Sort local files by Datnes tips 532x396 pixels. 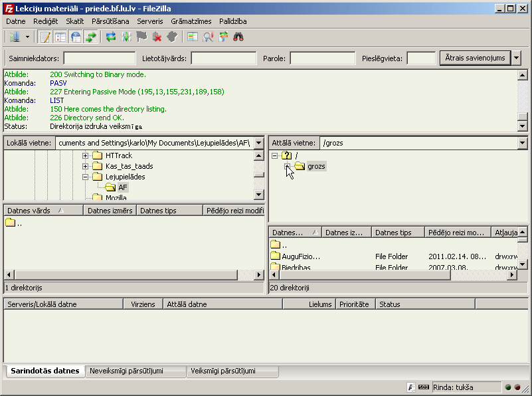pos(169,211)
